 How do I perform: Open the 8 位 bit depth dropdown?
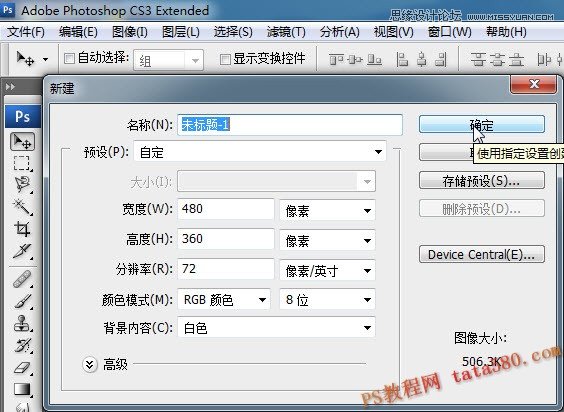click(327, 299)
